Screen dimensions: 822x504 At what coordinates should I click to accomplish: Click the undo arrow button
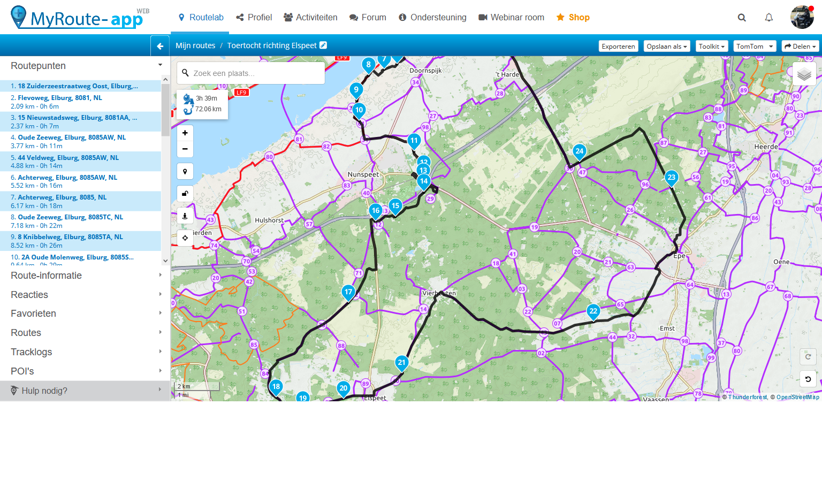(808, 379)
